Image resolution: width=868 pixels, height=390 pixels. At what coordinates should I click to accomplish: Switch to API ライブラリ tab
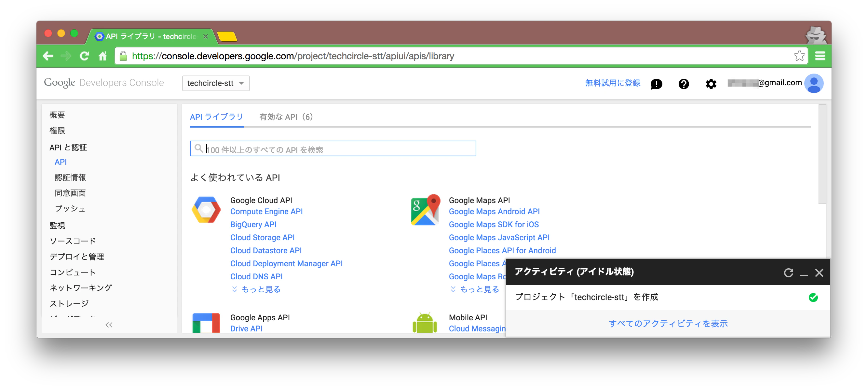[x=216, y=117]
